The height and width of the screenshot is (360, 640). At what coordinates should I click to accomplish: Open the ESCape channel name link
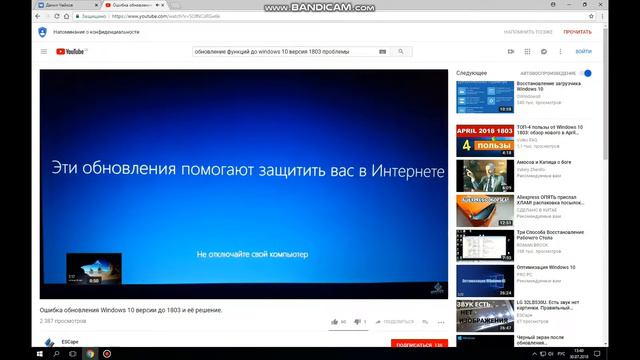70,342
